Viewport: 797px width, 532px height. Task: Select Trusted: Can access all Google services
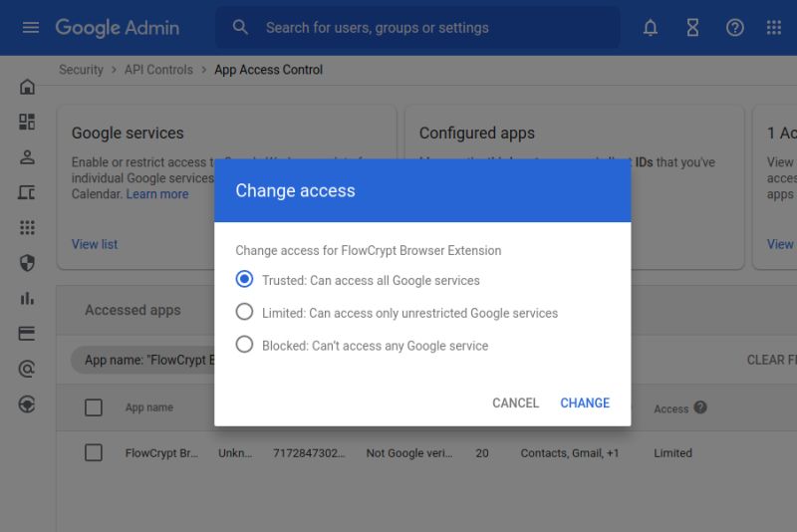point(244,280)
